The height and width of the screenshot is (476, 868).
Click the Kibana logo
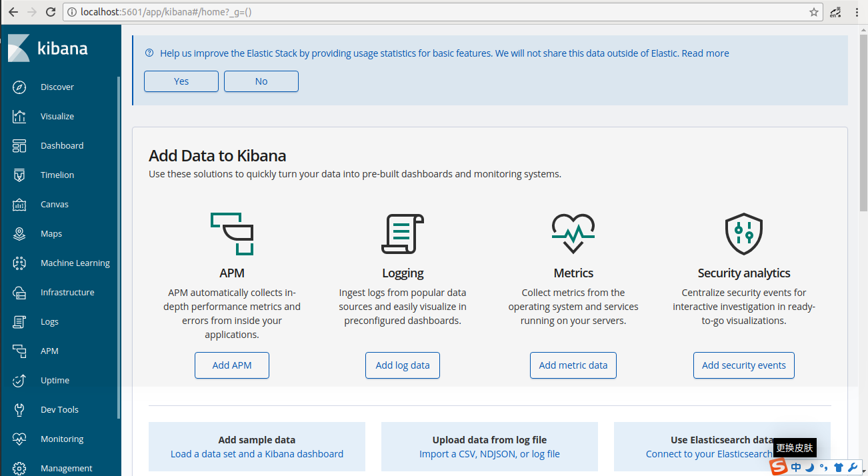[x=48, y=48]
